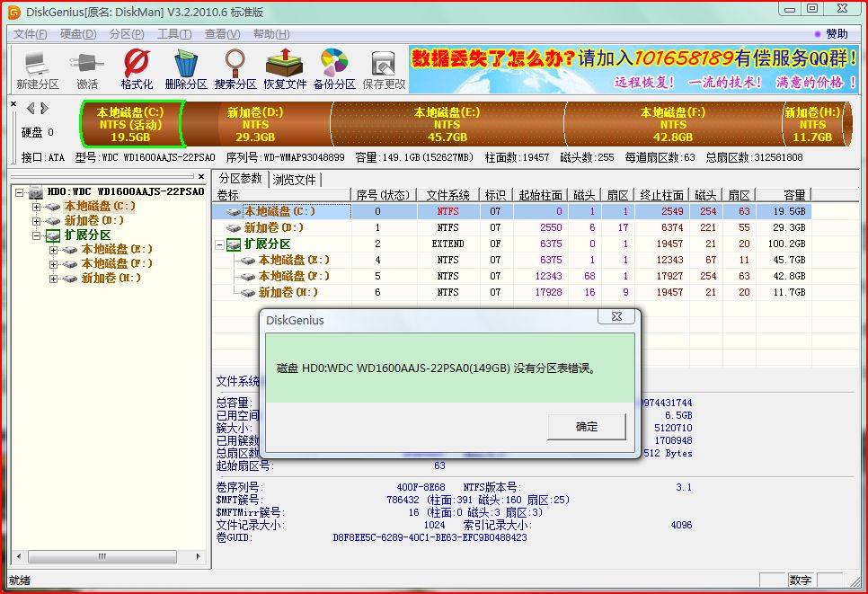868x594 pixels.
Task: Expand 本地磁盘(C:) tree node
Action: coord(36,207)
